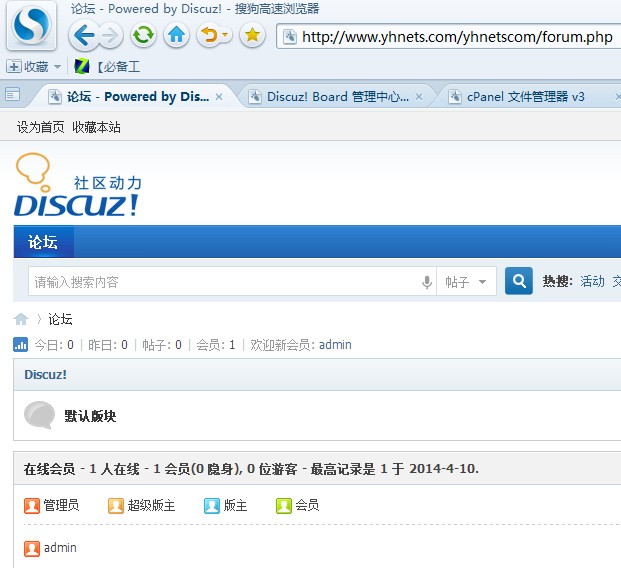621x568 pixels.
Task: Click the 昨日: 0 statistic text
Action: [x=108, y=345]
